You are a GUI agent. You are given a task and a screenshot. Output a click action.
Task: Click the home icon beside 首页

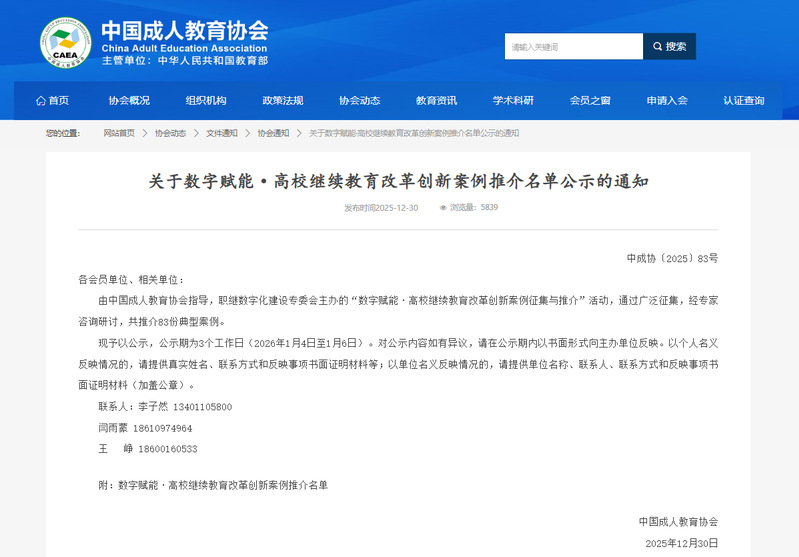[40, 101]
